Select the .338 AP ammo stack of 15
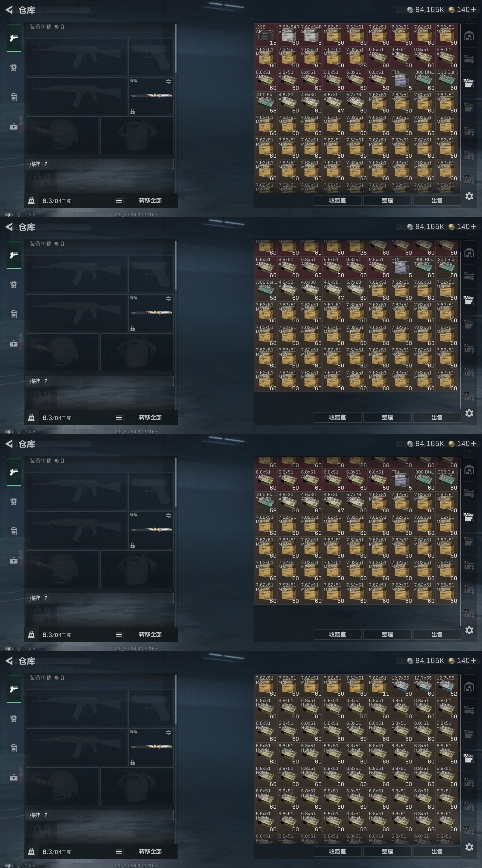 266,35
